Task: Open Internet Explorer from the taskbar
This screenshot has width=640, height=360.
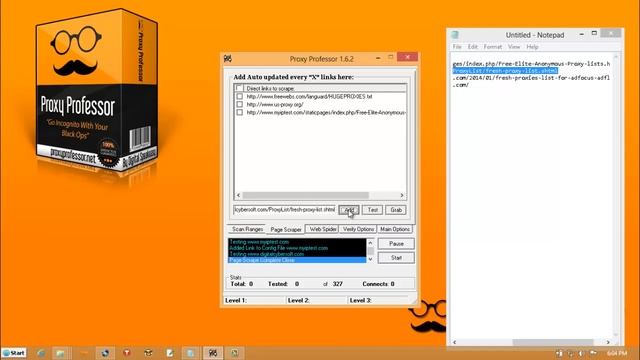Action: [x=41, y=353]
